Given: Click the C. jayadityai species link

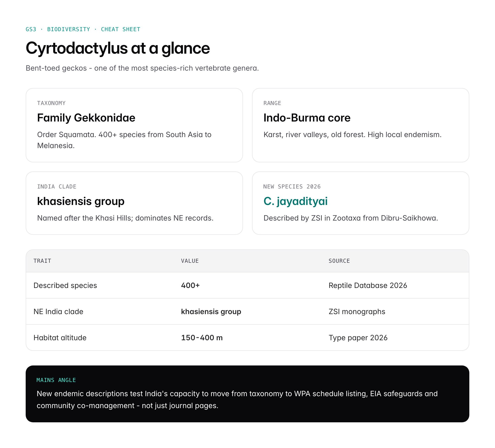Looking at the screenshot, I should [x=295, y=201].
